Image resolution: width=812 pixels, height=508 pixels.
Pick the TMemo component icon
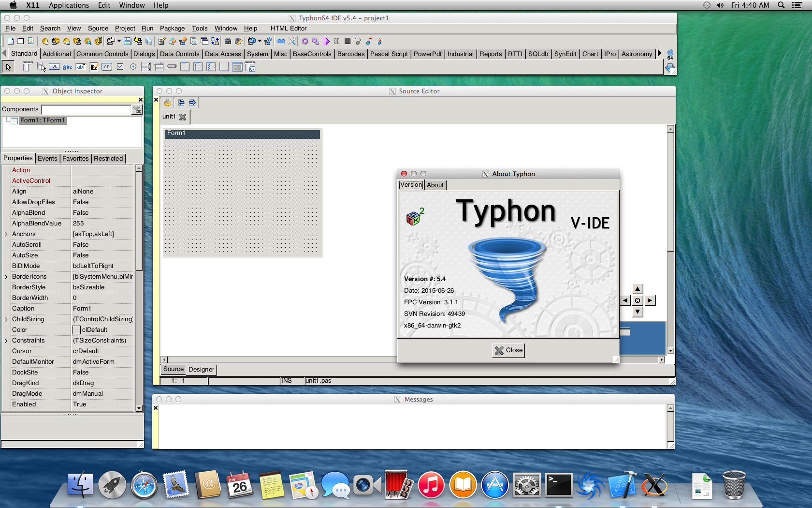coord(94,67)
